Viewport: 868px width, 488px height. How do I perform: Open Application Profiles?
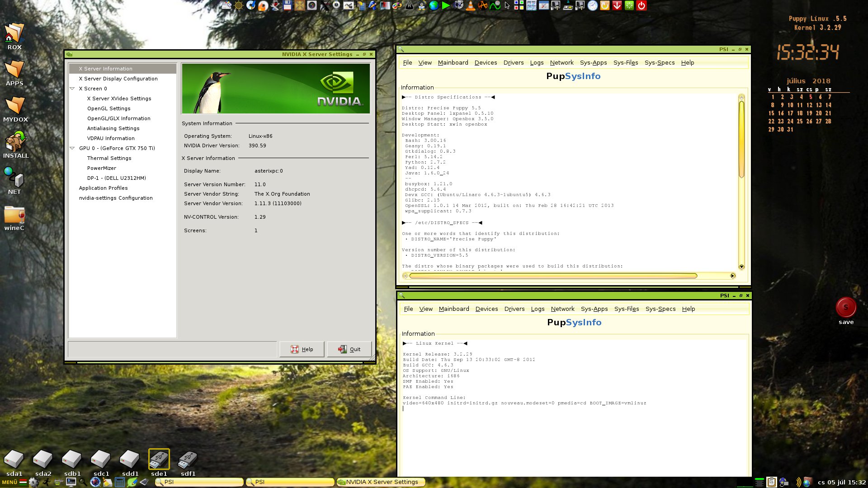[x=103, y=188]
